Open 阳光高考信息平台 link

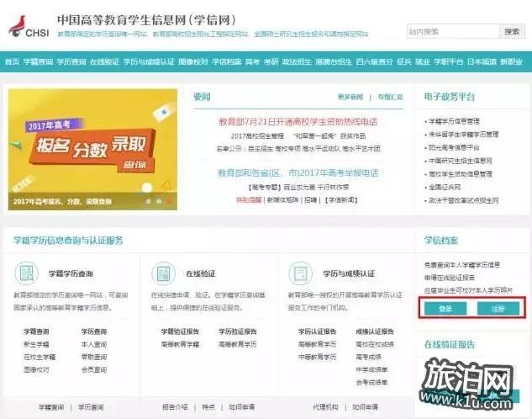[x=454, y=148]
